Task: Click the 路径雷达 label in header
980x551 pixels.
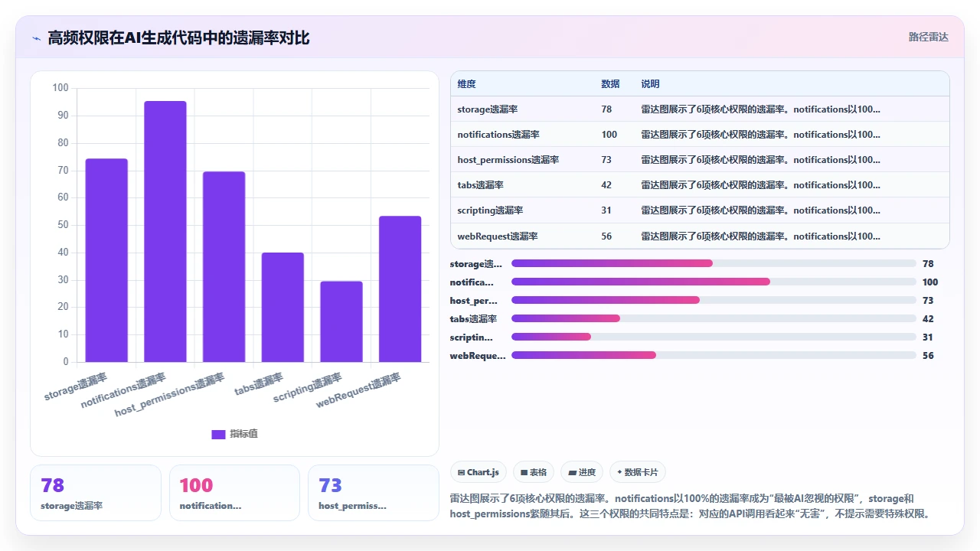Action: [x=929, y=37]
